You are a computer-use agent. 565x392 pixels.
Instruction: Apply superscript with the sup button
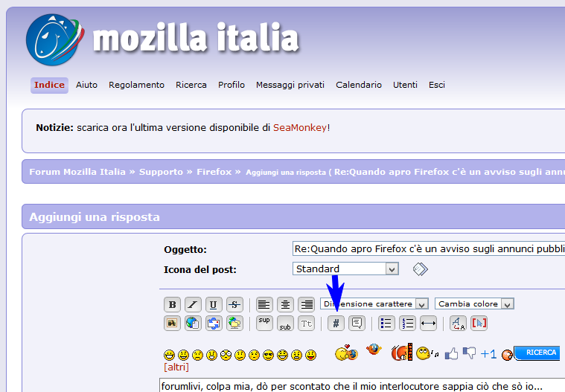(264, 323)
